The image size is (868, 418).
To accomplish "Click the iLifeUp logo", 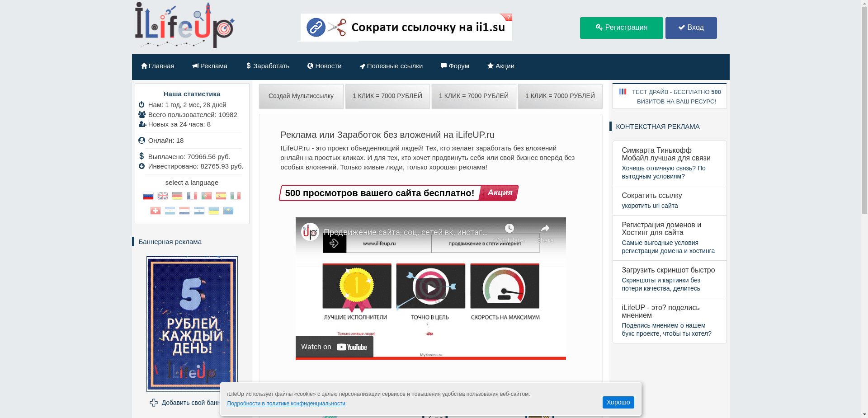I will pos(183,24).
